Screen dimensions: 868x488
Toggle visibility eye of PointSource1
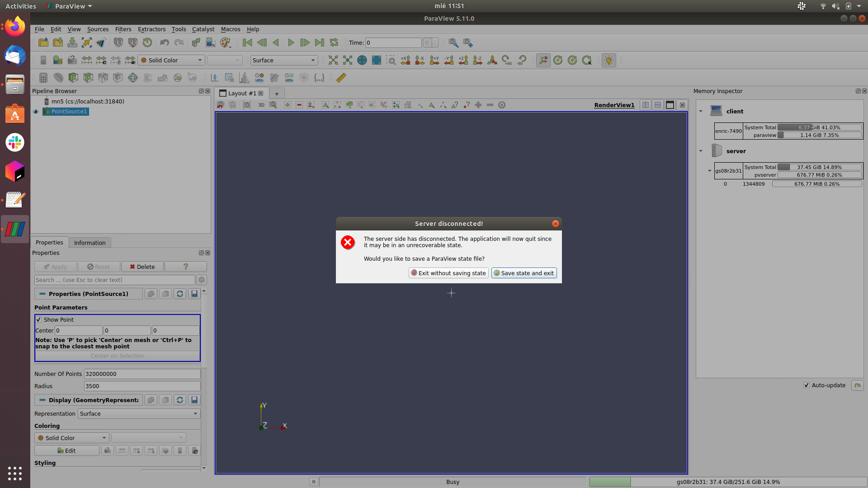pos(36,112)
